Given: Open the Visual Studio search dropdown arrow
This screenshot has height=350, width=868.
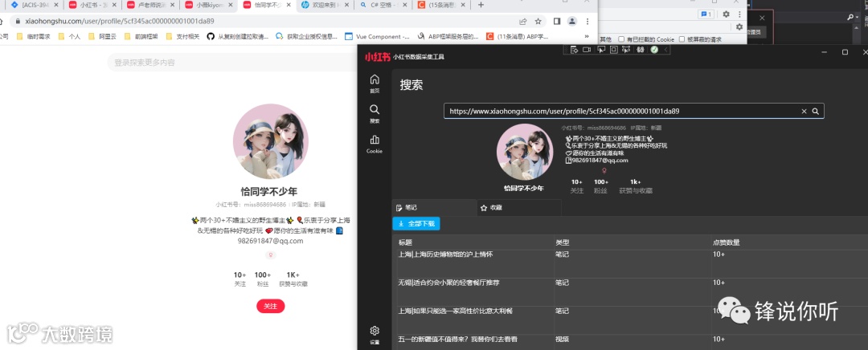Looking at the screenshot, I should tap(858, 18).
